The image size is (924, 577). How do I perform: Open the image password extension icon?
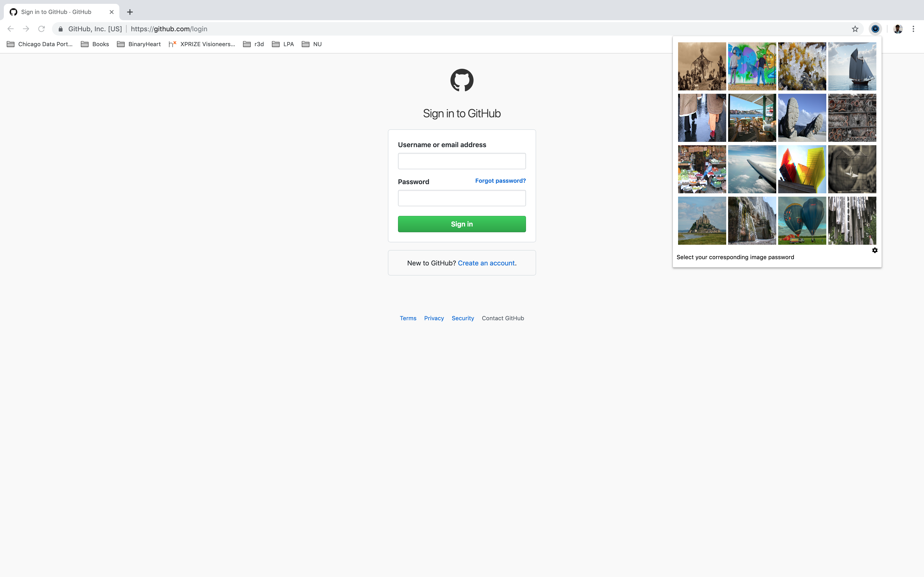[875, 29]
